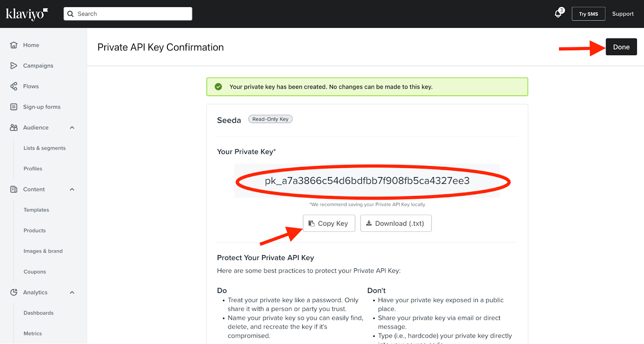644x344 pixels.
Task: Select the Campaigns paper-plane icon
Action: 14,66
